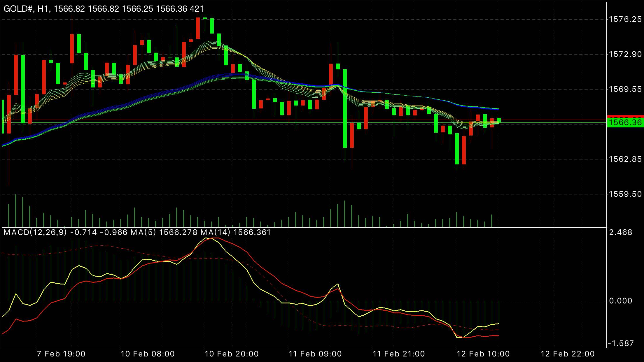Click the 1576.25 price axis label

pos(625,19)
